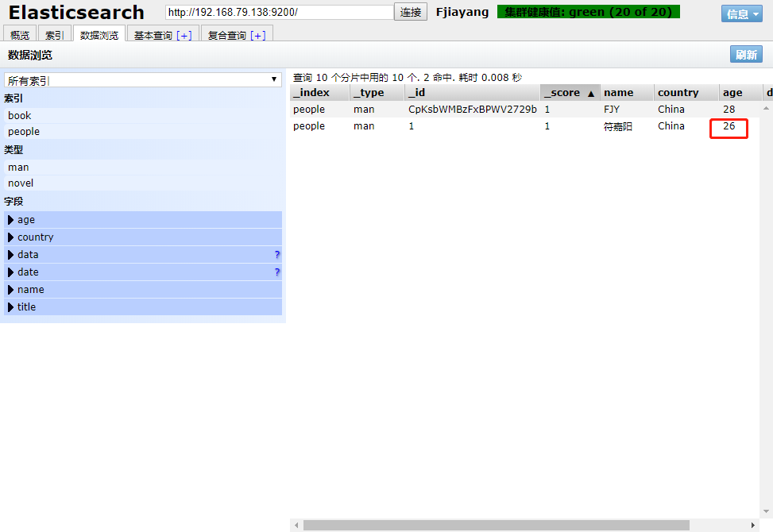
Task: Click the 连接 connect button
Action: coord(411,13)
